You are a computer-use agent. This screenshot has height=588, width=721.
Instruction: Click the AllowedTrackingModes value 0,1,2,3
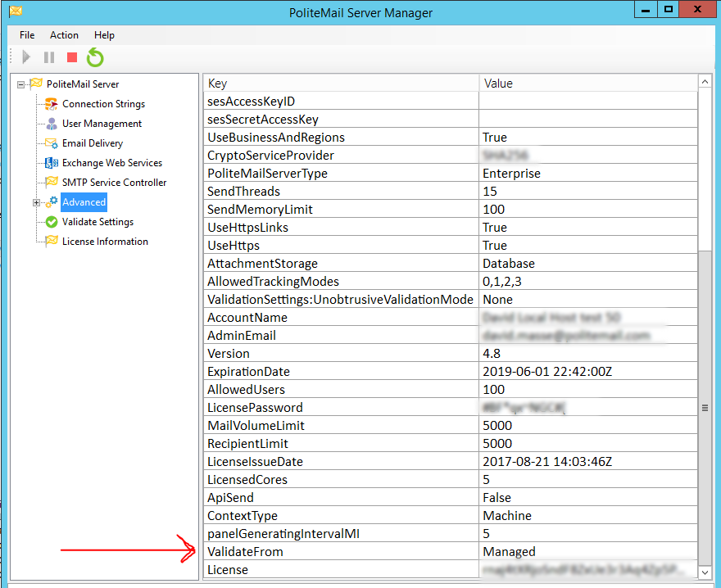[x=588, y=282]
